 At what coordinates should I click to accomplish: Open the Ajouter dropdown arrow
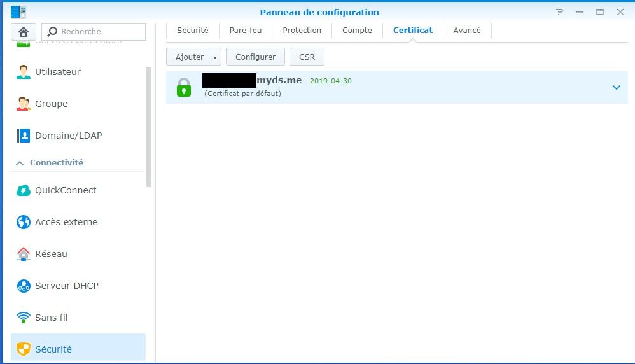(215, 57)
